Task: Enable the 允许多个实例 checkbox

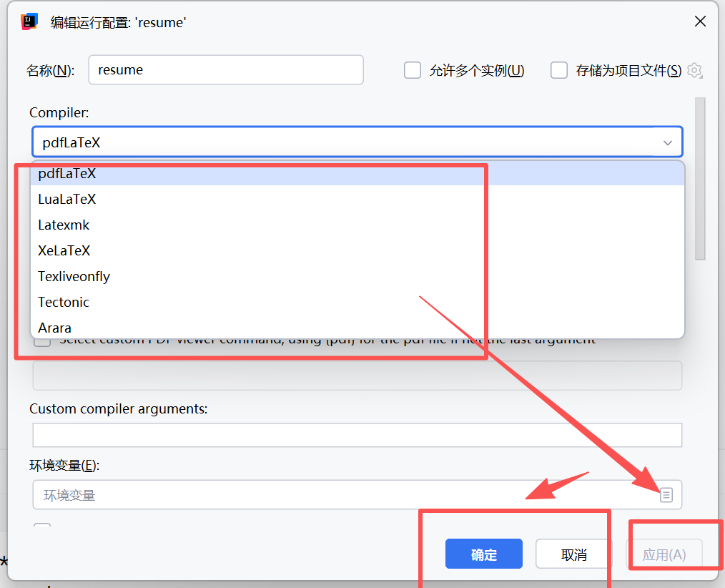Action: (x=413, y=70)
